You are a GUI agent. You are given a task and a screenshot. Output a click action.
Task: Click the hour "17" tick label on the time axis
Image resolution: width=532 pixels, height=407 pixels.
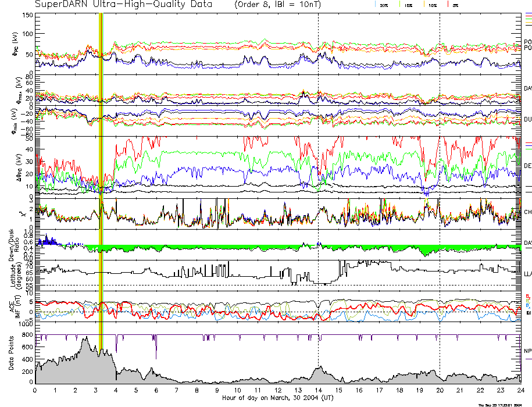(379, 390)
